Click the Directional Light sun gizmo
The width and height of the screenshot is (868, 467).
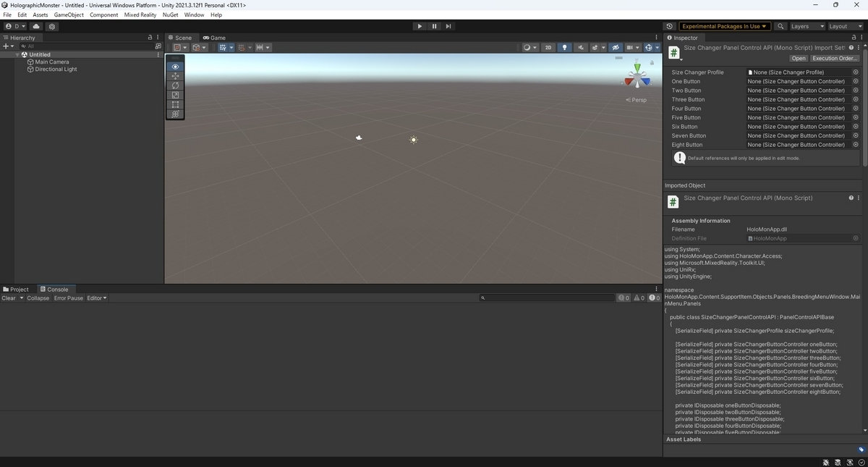(x=414, y=140)
